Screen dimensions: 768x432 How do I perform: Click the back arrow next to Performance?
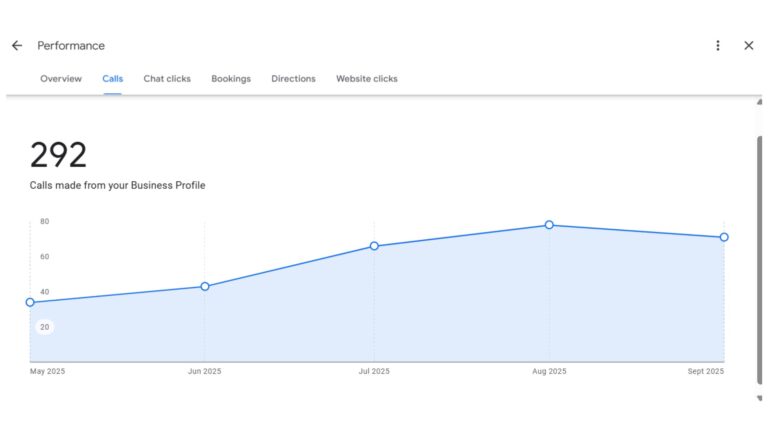click(17, 46)
